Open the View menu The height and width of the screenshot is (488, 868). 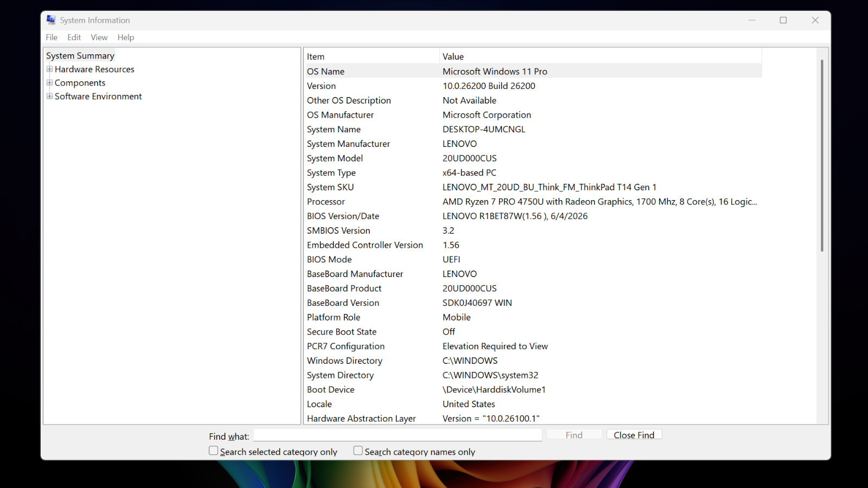(x=99, y=37)
